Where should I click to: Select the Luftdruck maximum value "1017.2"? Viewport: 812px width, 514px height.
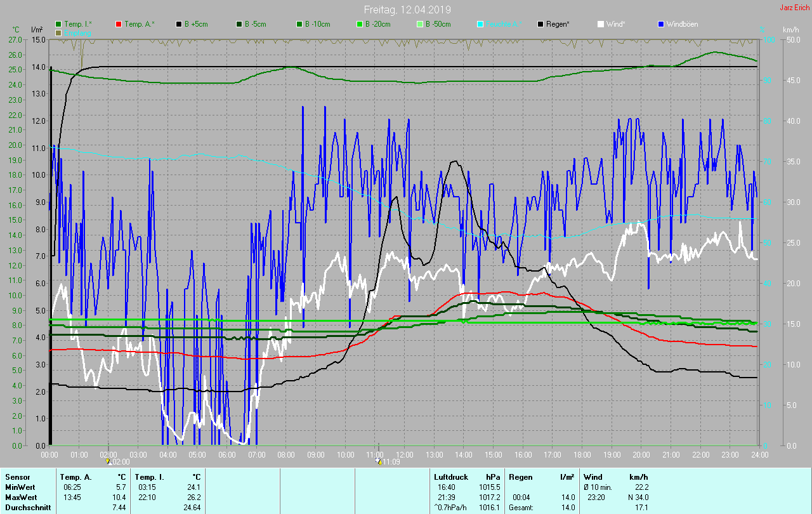[488, 497]
